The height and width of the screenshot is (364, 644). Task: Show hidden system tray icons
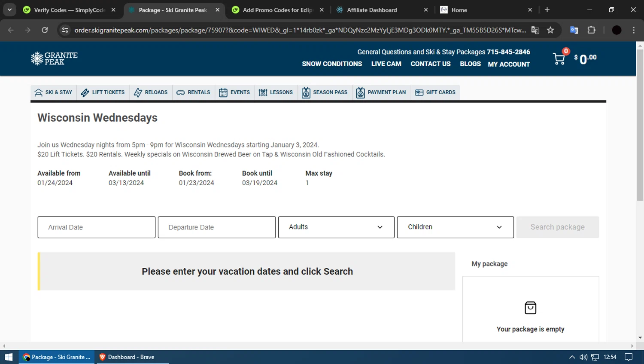(572, 357)
